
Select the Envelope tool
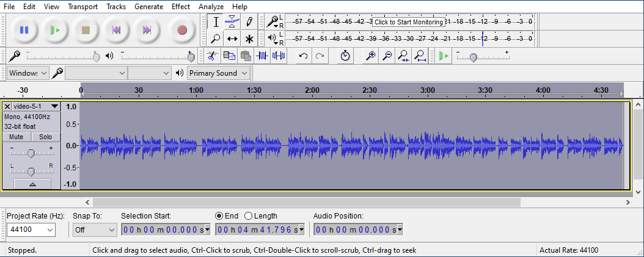pos(232,22)
